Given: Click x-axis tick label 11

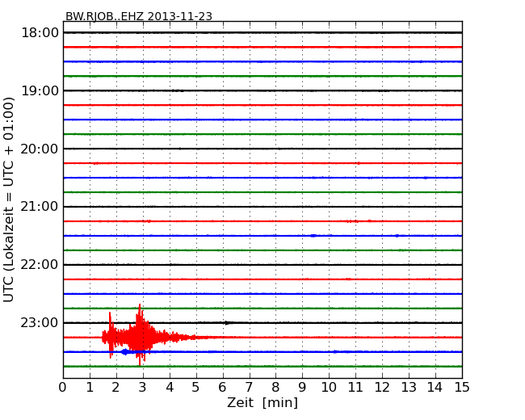Looking at the screenshot, I should point(355,388).
